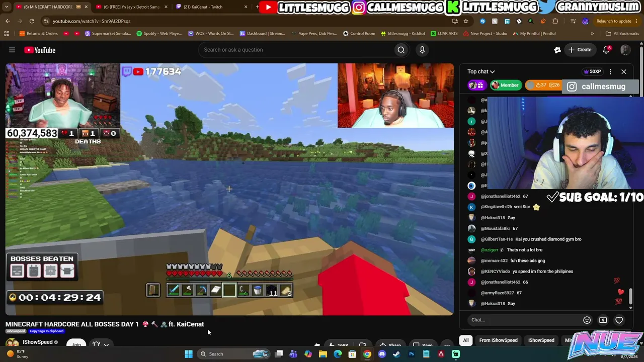Open Microsoft Edge from the taskbar
Screen dimensions: 644x362
[338, 354]
